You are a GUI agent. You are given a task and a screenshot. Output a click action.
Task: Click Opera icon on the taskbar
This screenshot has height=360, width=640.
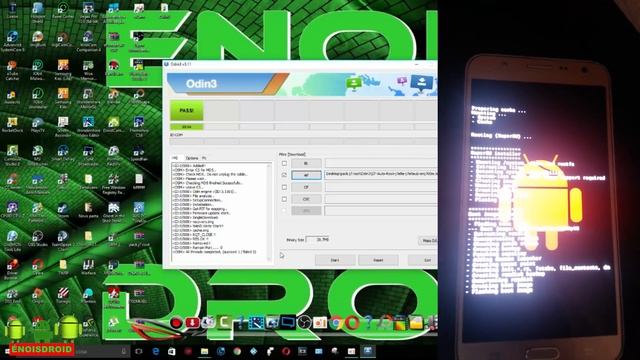(286, 351)
